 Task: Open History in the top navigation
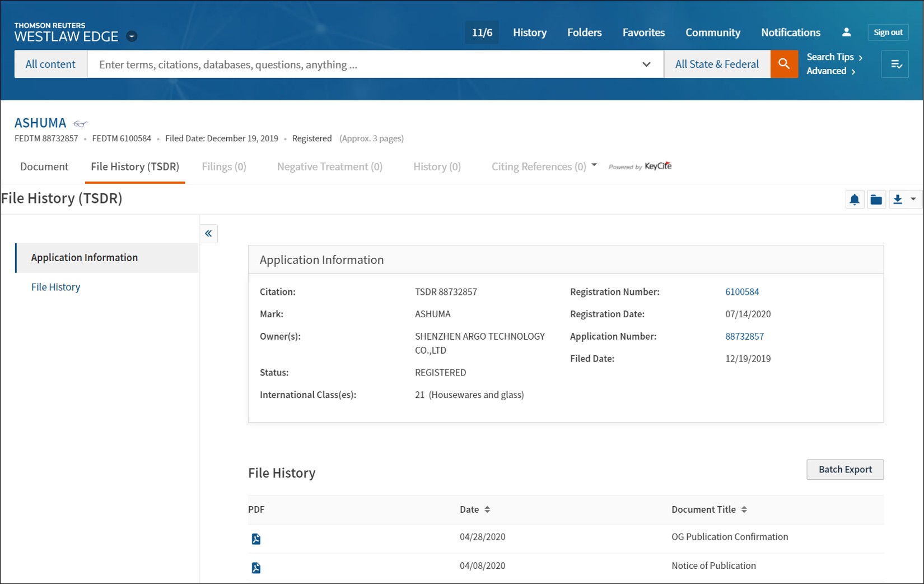tap(530, 33)
